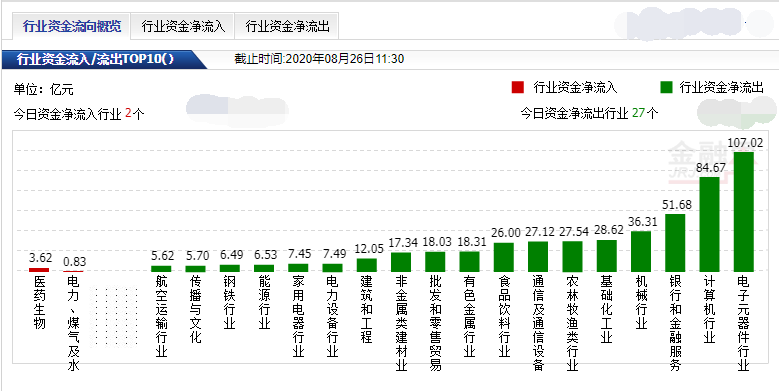Click the 批发和零售贸易 green bar
Screen dimensions: 779x391
[435, 262]
